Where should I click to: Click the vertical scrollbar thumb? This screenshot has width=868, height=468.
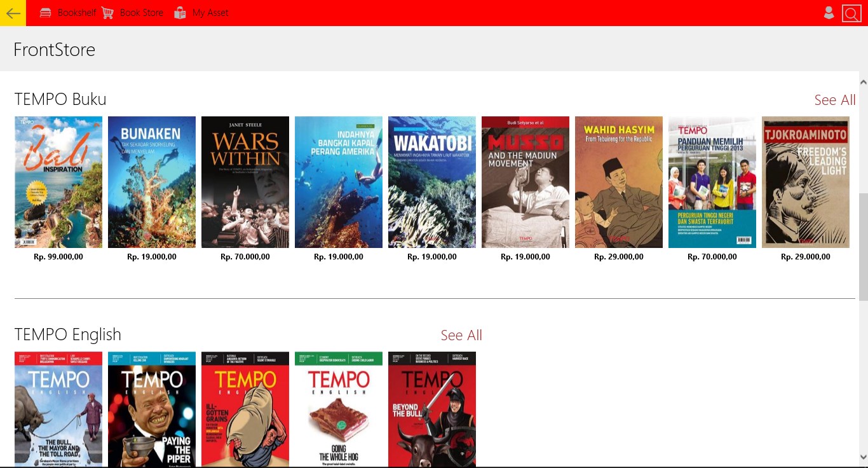pos(863,247)
